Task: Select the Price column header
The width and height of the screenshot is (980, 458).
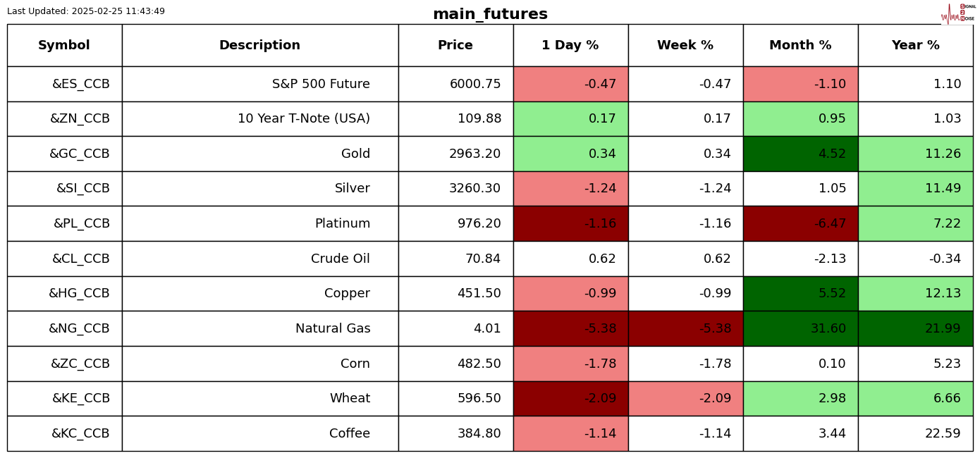Action: tap(455, 45)
